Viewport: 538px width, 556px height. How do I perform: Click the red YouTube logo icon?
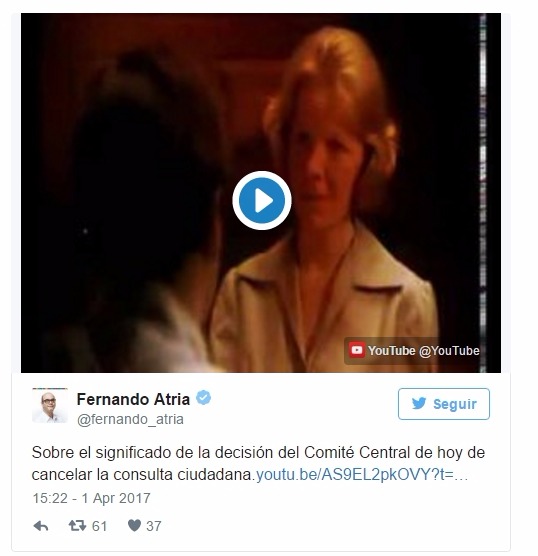click(356, 350)
